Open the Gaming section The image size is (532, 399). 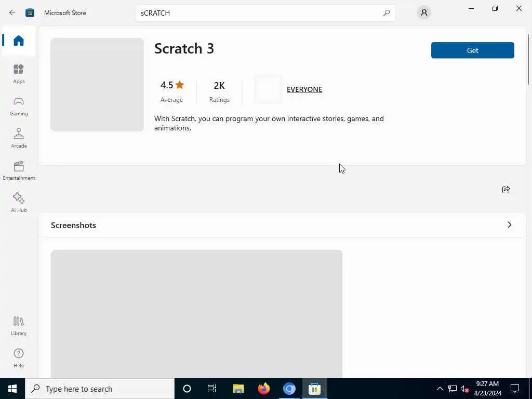19,106
